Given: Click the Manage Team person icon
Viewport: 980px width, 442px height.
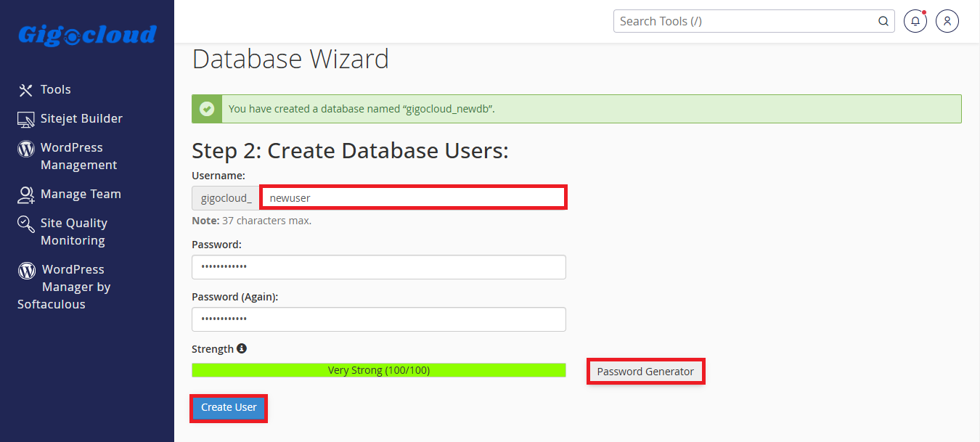Looking at the screenshot, I should 26,195.
